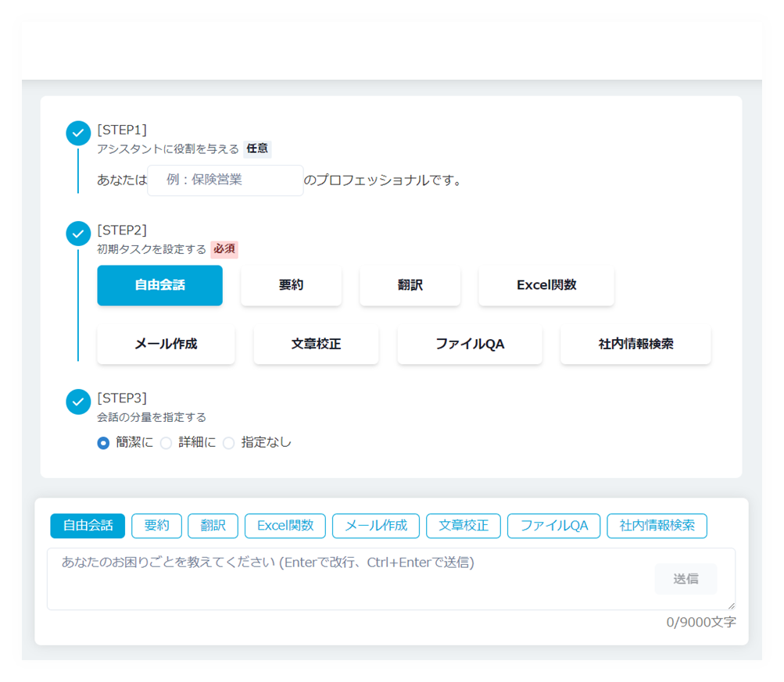The image size is (784, 682).
Task: Select the 詳細に radio button
Action: pos(166,443)
